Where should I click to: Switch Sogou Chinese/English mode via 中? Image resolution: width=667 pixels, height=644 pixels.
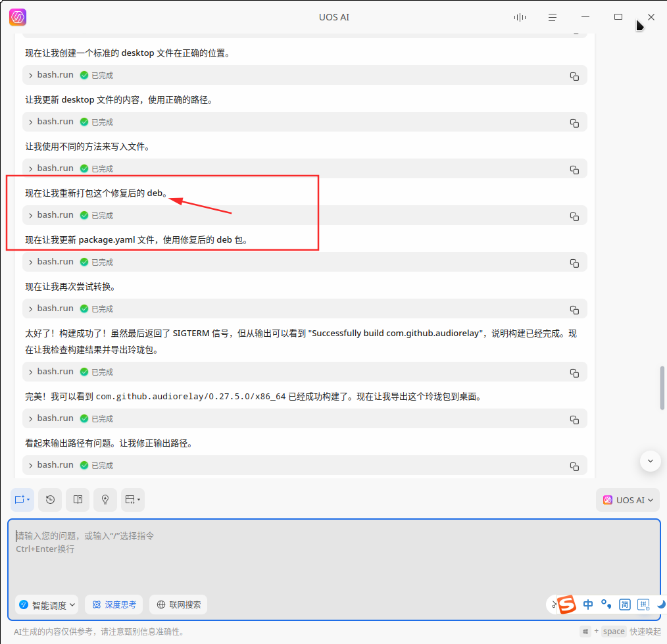588,605
